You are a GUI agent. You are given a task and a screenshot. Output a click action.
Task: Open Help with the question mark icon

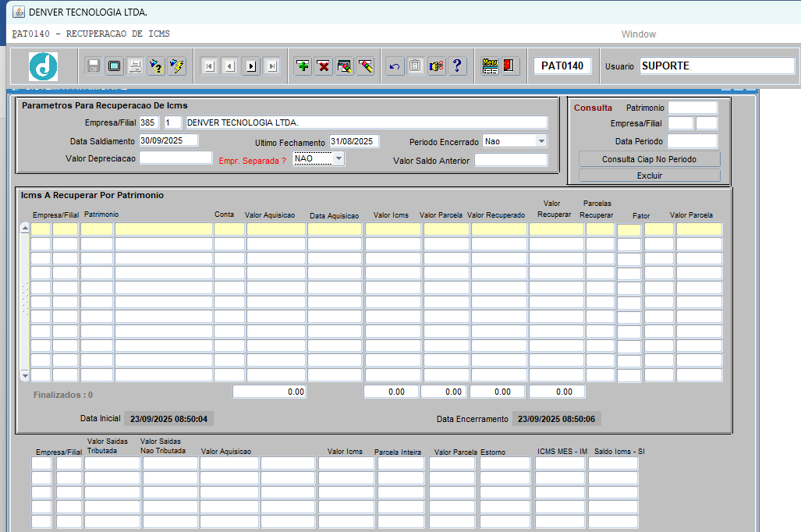click(x=457, y=66)
